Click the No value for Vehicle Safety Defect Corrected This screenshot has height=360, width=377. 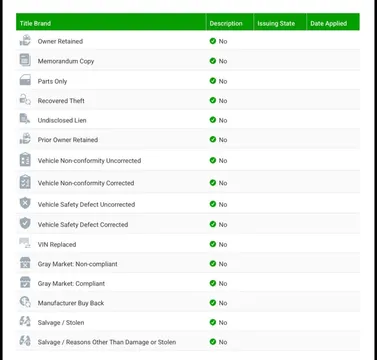tap(223, 225)
